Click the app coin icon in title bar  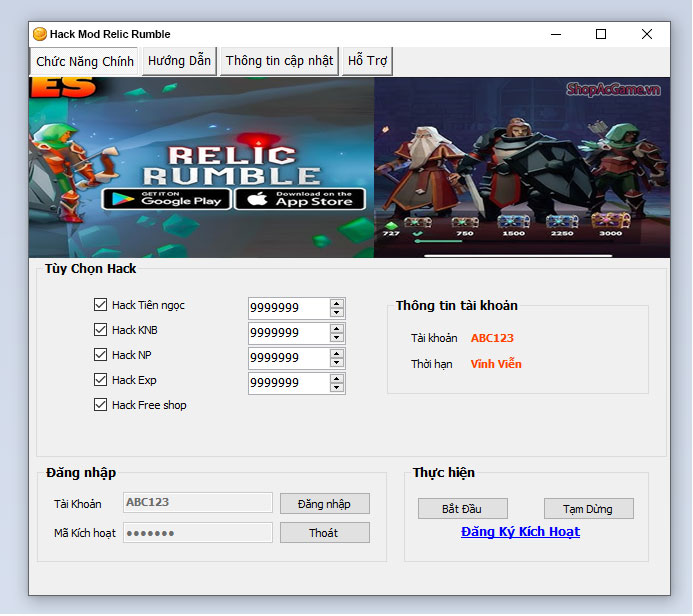[x=40, y=34]
